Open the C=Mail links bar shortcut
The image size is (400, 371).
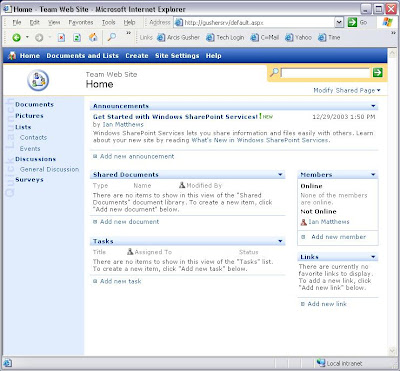[265, 38]
